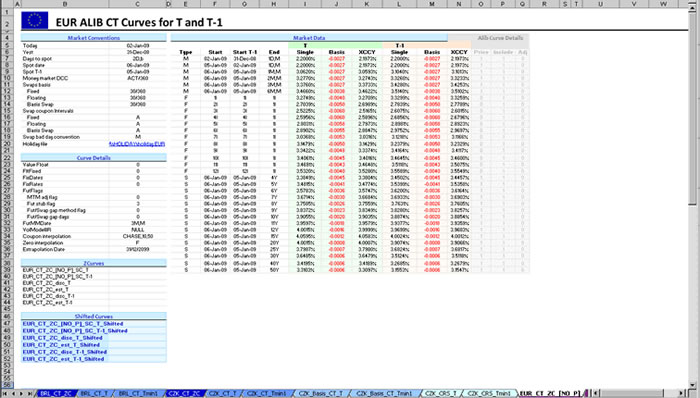
Task: Click the horizontal scrollbar right arrow
Action: (x=682, y=394)
